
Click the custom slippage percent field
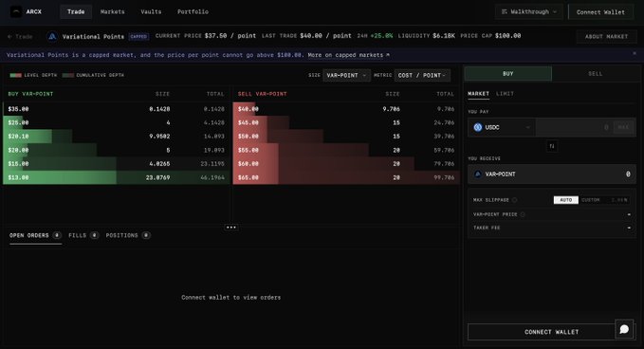(619, 200)
